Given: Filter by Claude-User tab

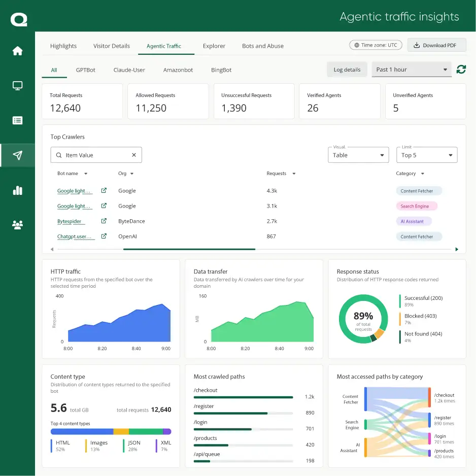Looking at the screenshot, I should [129, 70].
